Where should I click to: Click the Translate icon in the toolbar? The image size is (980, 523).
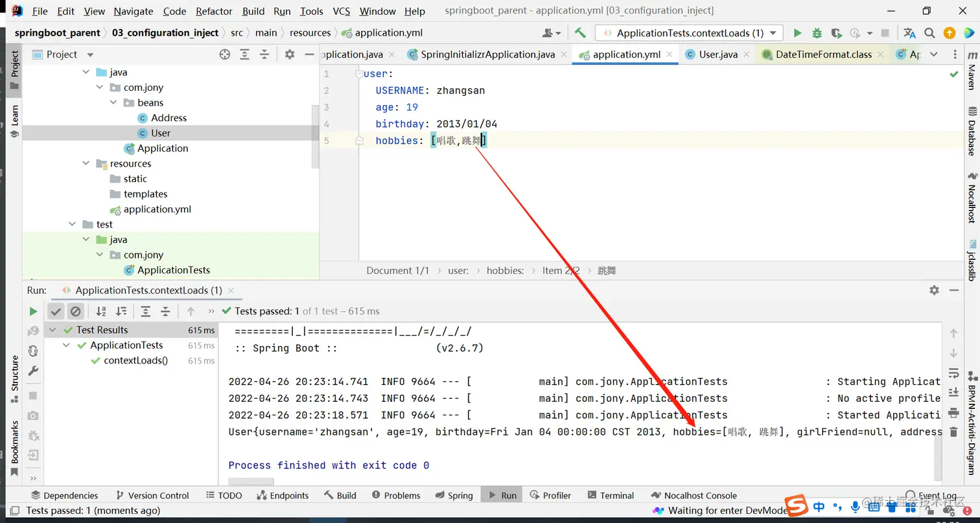coord(910,33)
